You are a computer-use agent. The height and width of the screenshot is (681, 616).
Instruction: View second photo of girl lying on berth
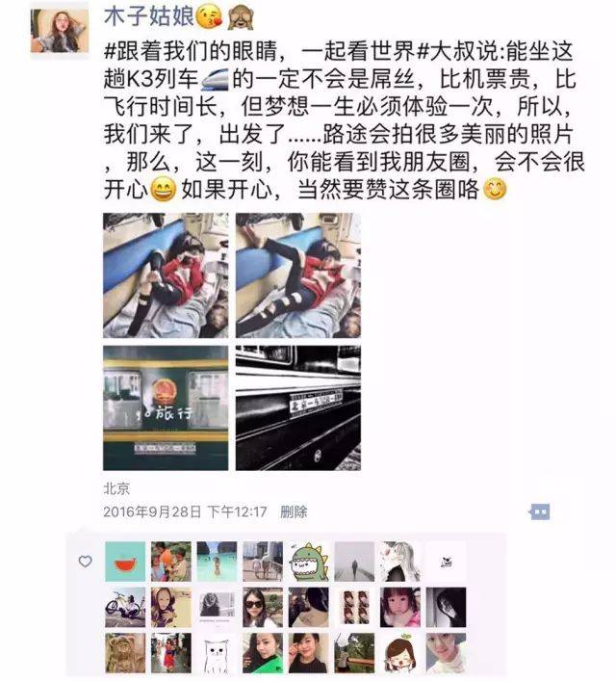(x=298, y=275)
